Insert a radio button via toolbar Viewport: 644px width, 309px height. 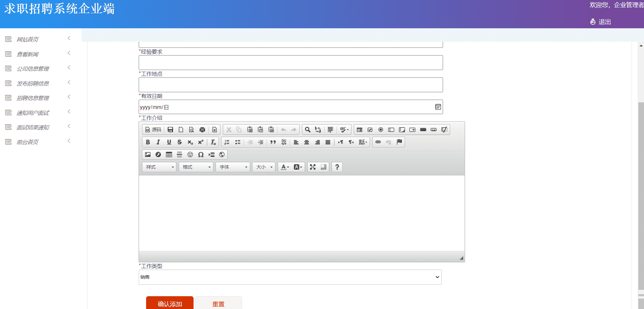[381, 130]
